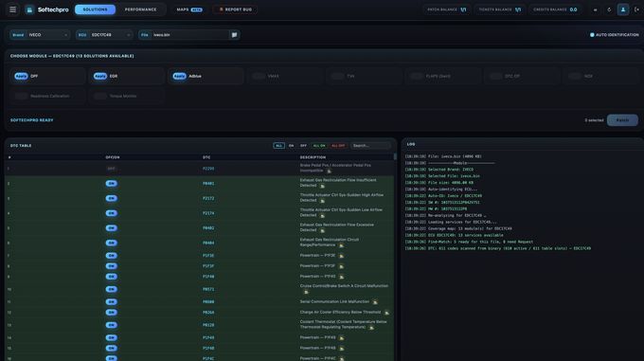Screen dimensions: 644x361
Task: Toggle the Auto Identification switch
Action: click(x=592, y=35)
